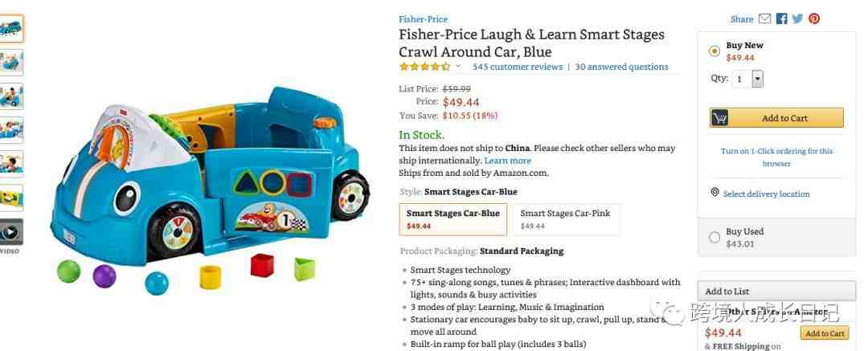This screenshot has height=351, width=868.
Task: Select the Buy Used radio option
Action: pyautogui.click(x=714, y=238)
